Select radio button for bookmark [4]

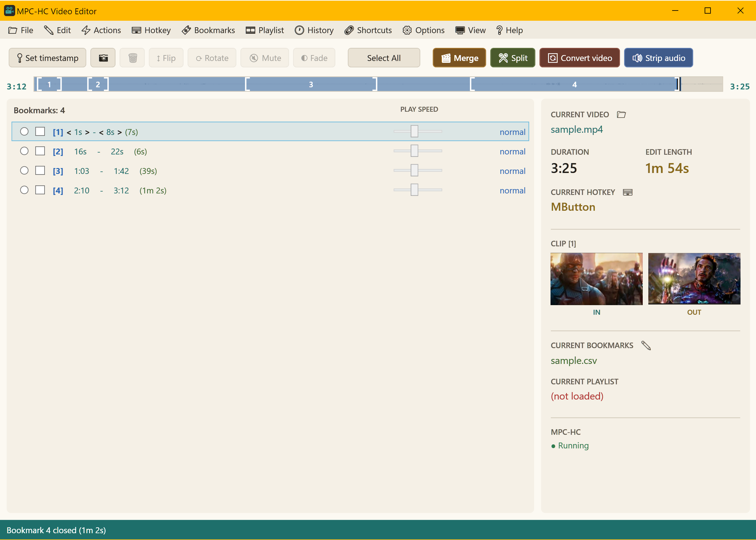tap(24, 190)
